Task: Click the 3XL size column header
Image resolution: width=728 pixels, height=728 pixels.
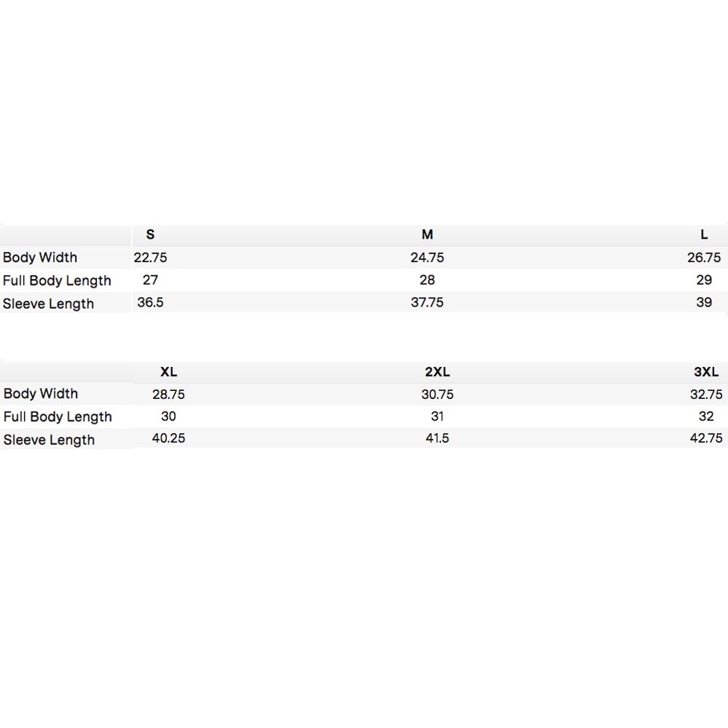Action: click(706, 372)
